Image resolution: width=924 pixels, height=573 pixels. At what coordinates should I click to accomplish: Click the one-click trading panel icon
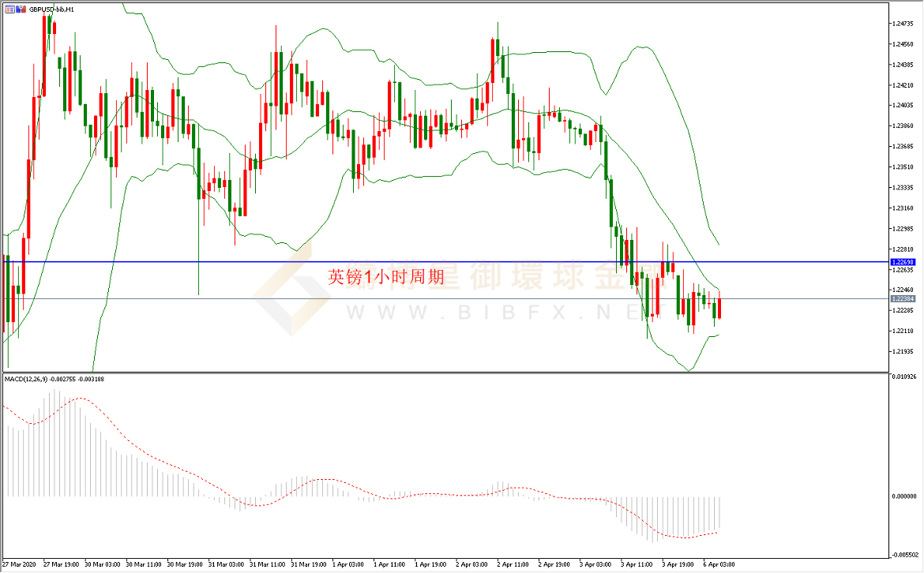[9, 9]
